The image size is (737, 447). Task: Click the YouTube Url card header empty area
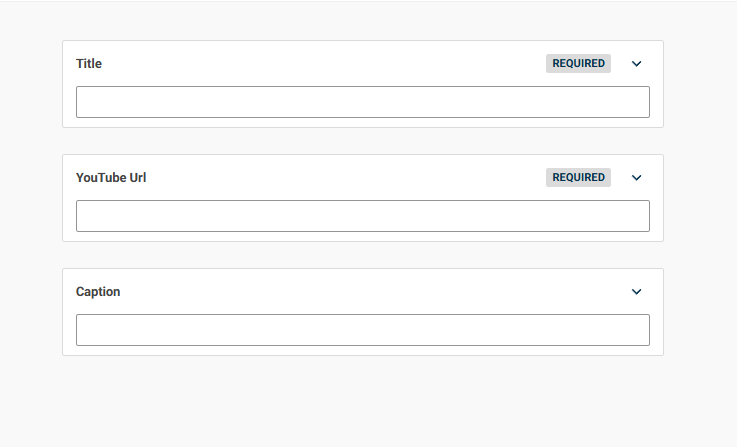[x=346, y=178]
